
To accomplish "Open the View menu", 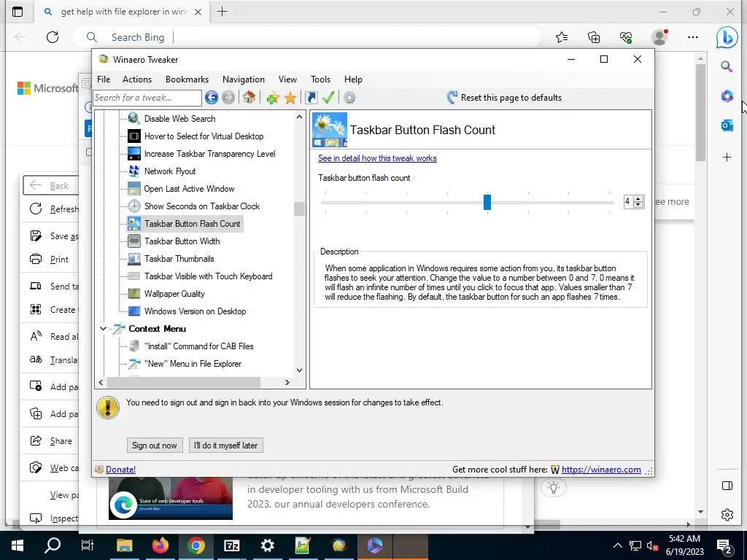I will pyautogui.click(x=287, y=79).
